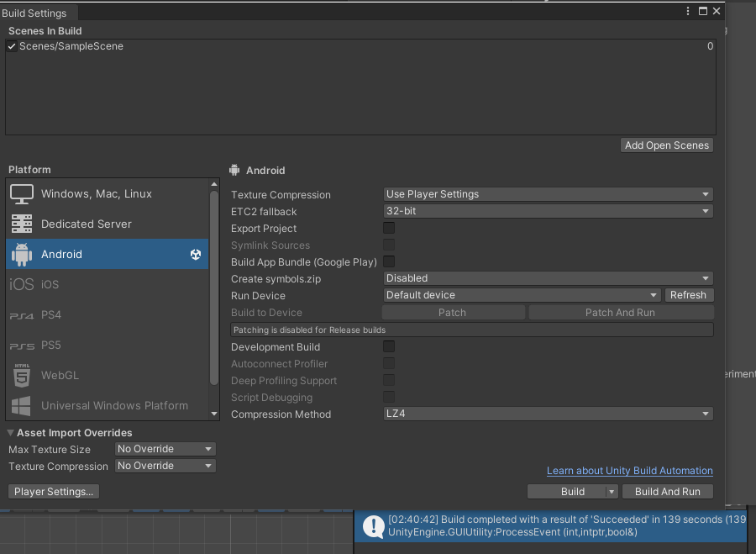Click the PS4 logo icon
This screenshot has width=756, height=554.
(x=22, y=315)
